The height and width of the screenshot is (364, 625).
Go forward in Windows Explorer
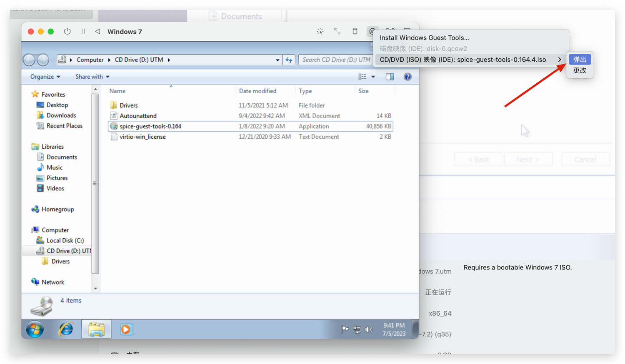click(x=43, y=60)
